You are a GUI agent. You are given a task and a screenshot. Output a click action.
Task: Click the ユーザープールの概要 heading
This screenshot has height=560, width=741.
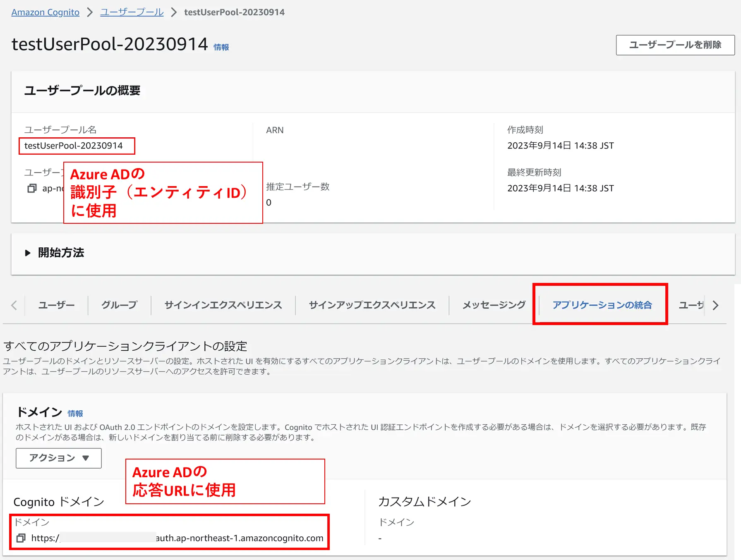tap(82, 91)
